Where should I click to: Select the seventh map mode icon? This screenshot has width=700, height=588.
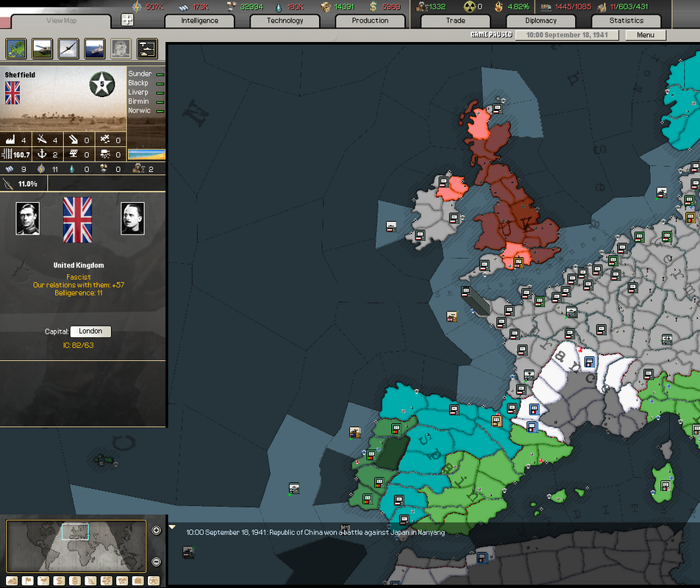106,581
